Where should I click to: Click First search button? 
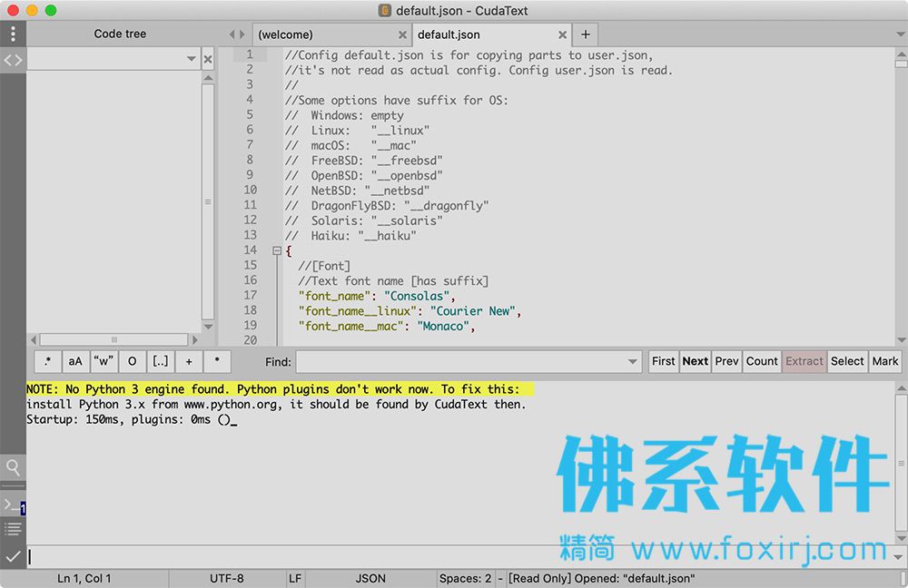[x=663, y=361]
